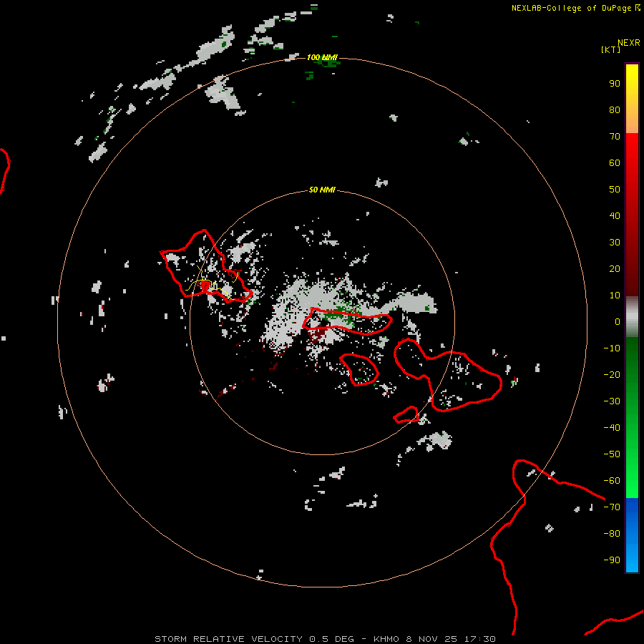Click the 50 NMI range ring label
644x644 pixels.
coord(322,190)
